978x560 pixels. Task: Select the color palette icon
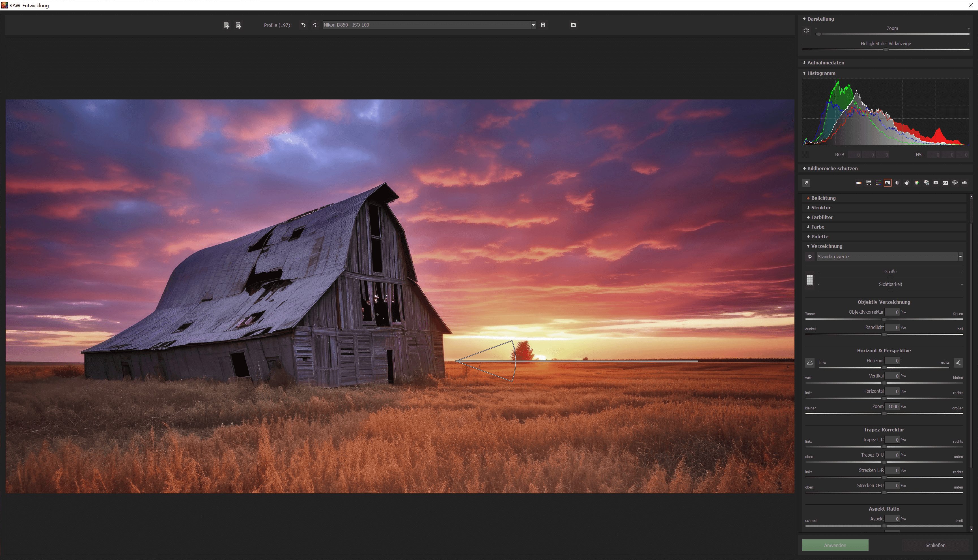click(x=926, y=183)
